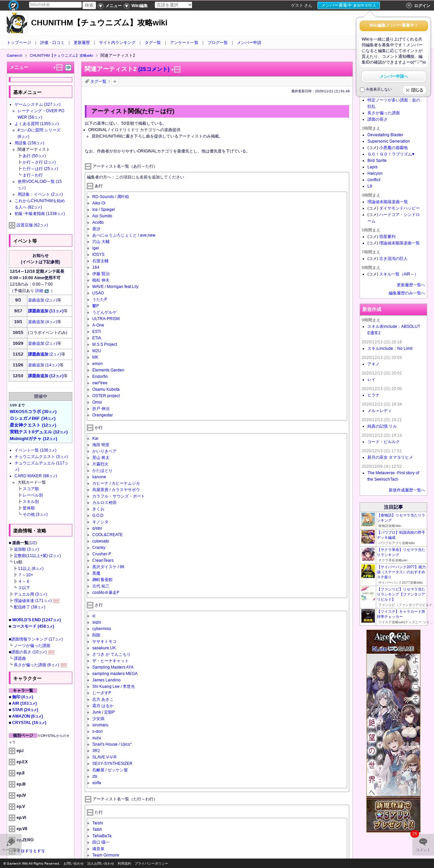Collapse アーティスト名一覧（あ行～た行）section

coord(88,166)
